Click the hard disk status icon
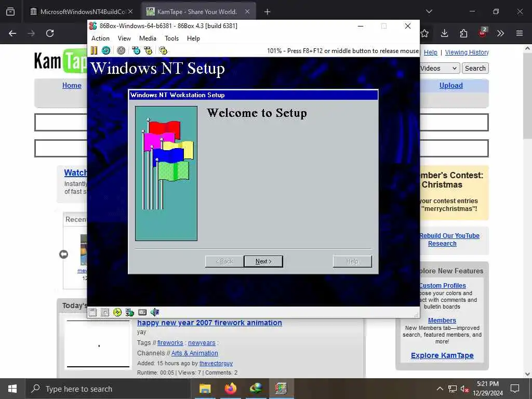532x399 pixels. click(142, 312)
